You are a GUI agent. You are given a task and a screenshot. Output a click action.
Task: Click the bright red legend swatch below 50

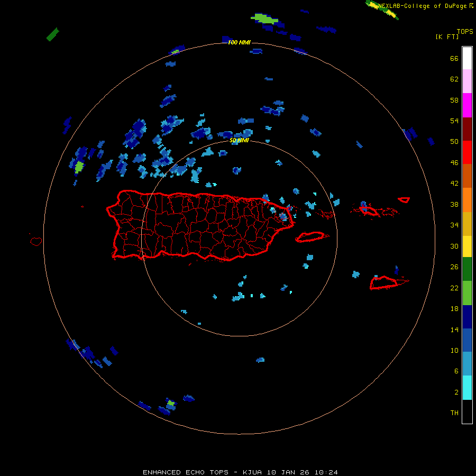467,152
